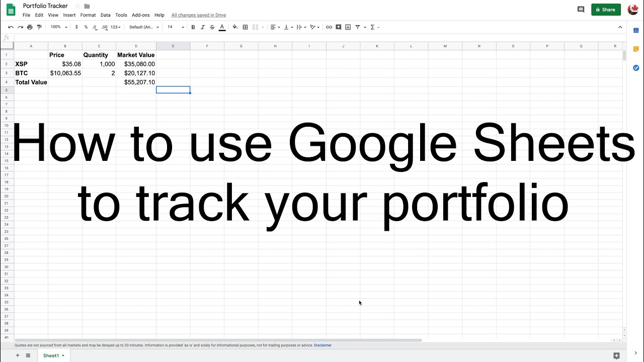
Task: Click 'All changes saved in Drive' link
Action: point(199,15)
